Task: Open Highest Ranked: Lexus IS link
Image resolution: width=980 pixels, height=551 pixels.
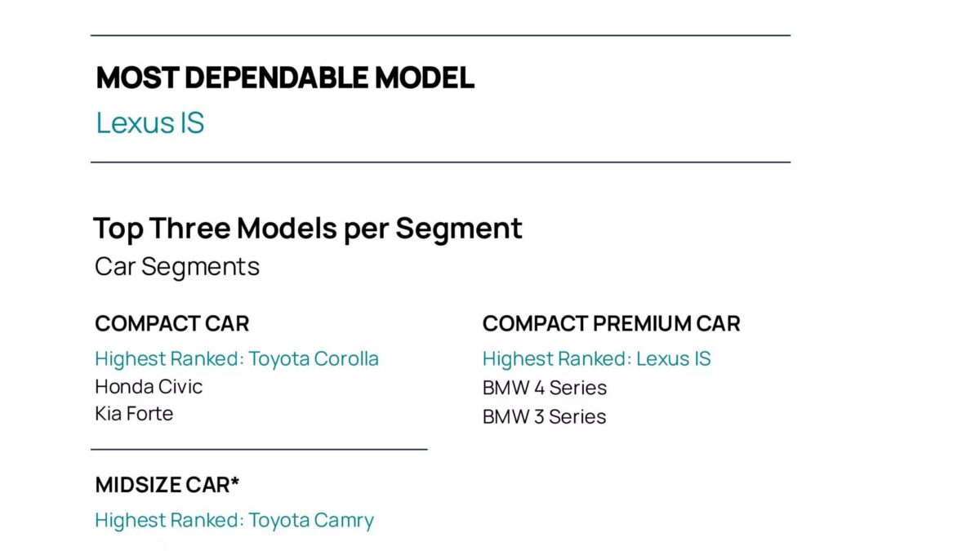Action: (596, 358)
